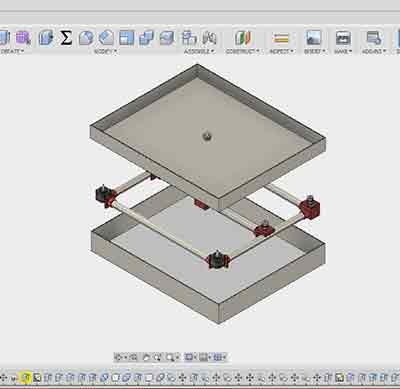Click the Viewports layout icon
400x389 pixels.
pyautogui.click(x=218, y=357)
